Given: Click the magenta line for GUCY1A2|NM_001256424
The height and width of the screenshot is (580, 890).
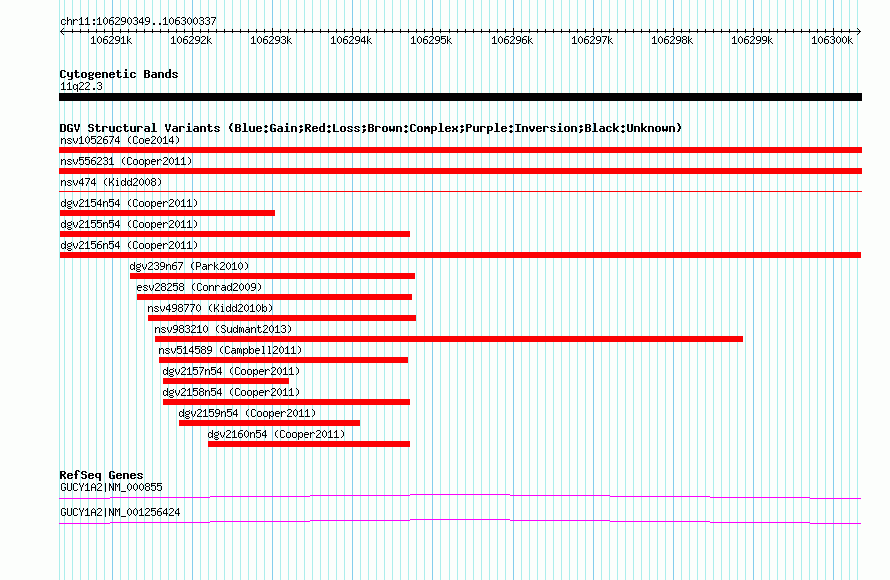Looking at the screenshot, I should click(460, 522).
